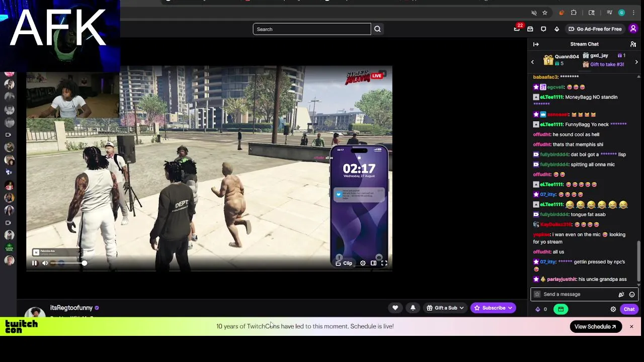Open Chrome extensions puzzle icon
Viewport: 644px width, 362px height.
(574, 13)
